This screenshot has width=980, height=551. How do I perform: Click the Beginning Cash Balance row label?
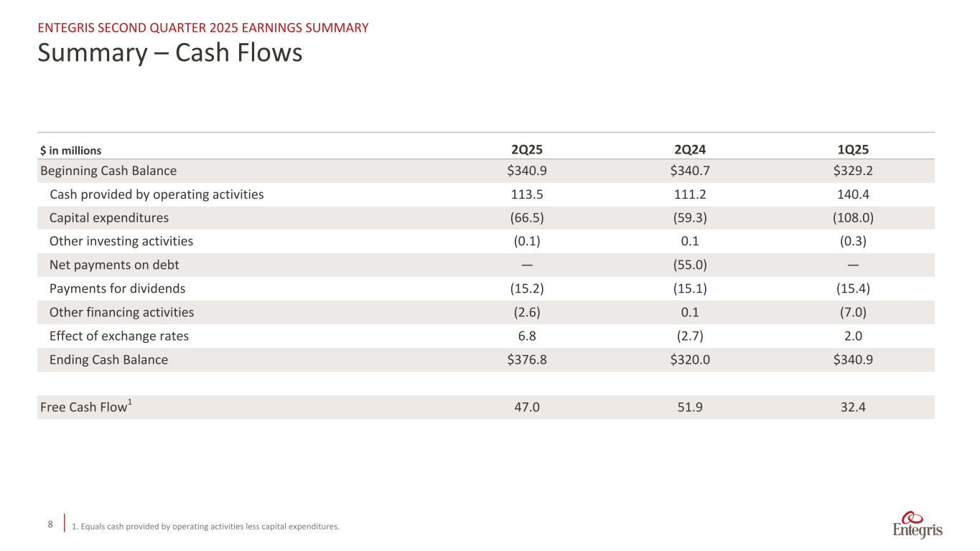(108, 171)
